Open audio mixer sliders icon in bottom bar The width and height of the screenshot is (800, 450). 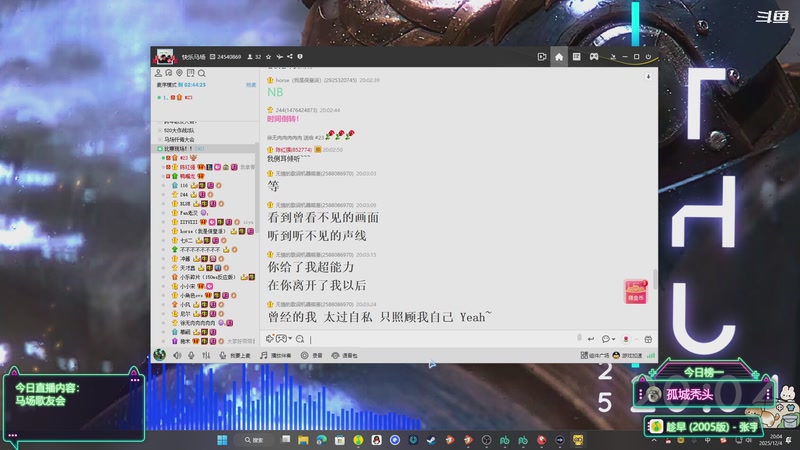pyautogui.click(x=206, y=355)
